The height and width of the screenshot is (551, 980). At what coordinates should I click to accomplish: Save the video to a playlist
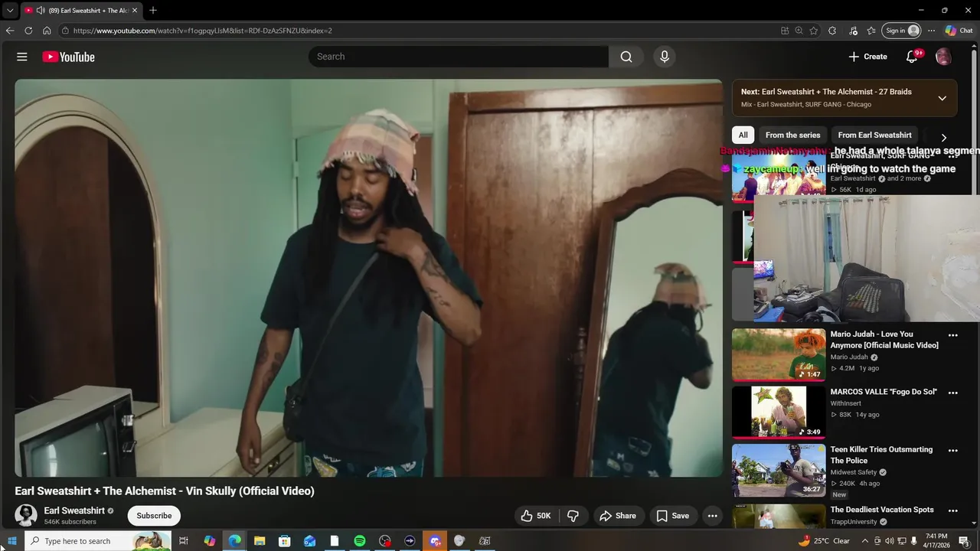click(x=673, y=516)
